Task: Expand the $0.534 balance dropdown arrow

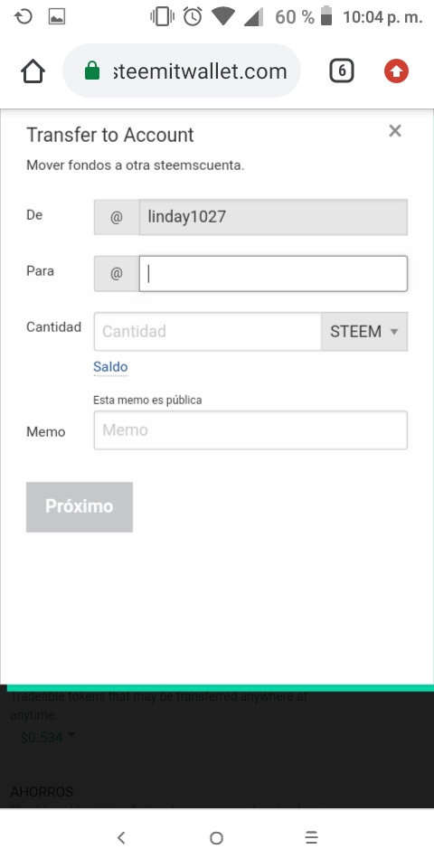Action: pos(71,735)
